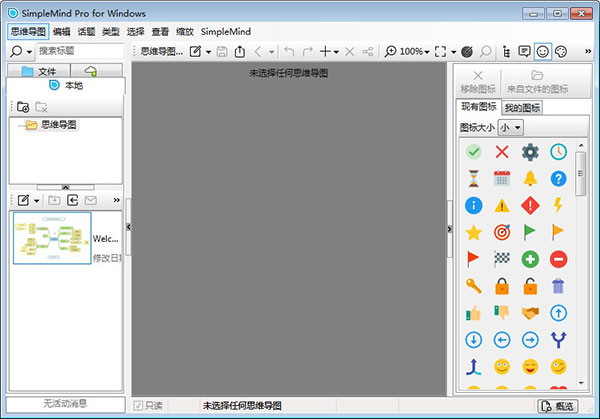600x419 pixels.
Task: Expand the search options dropdown arrow
Action: coord(30,51)
